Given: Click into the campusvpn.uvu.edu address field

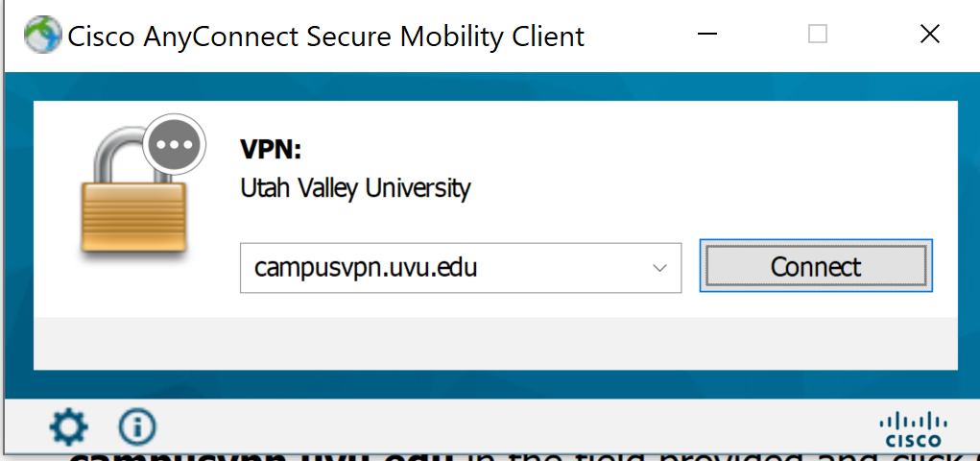Looking at the screenshot, I should (x=442, y=268).
